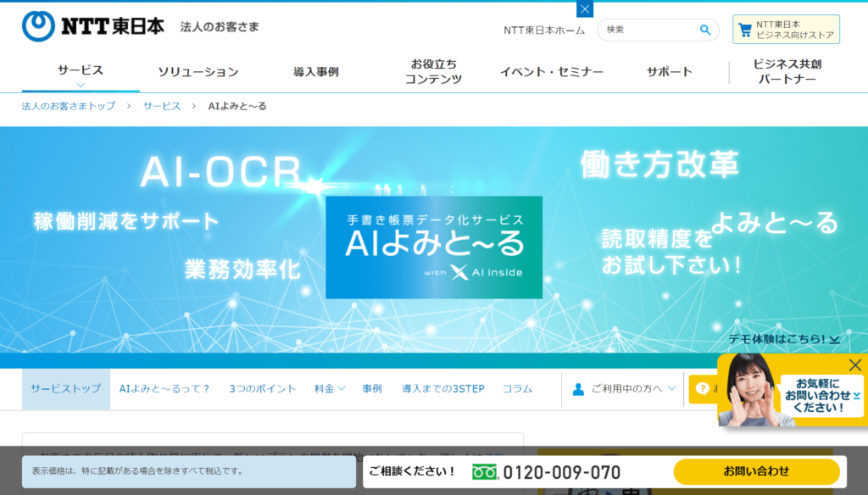Open the ソリューション menu
The image size is (868, 495).
point(198,72)
